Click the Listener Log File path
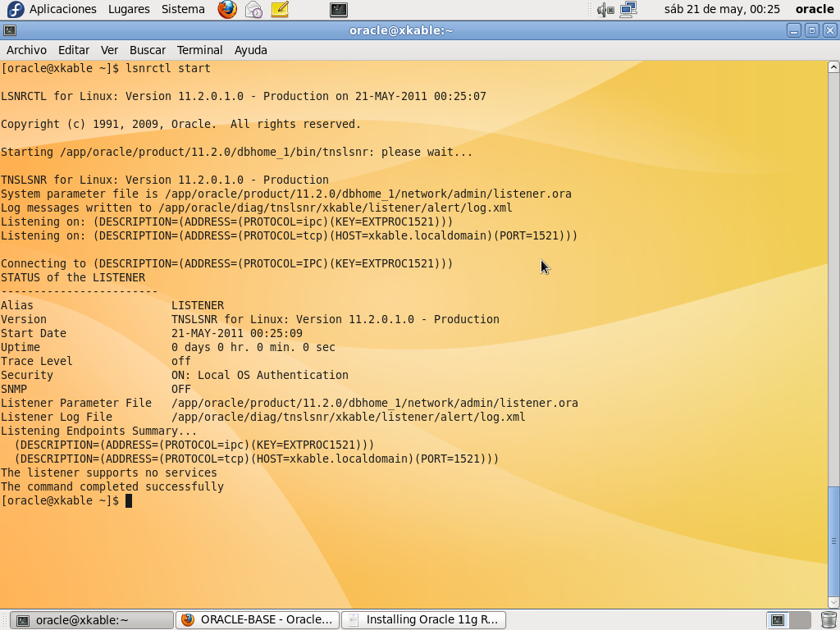The height and width of the screenshot is (630, 840). (348, 417)
